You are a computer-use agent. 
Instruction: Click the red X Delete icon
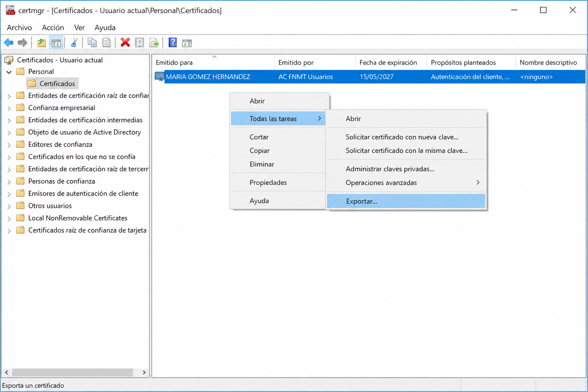(125, 42)
